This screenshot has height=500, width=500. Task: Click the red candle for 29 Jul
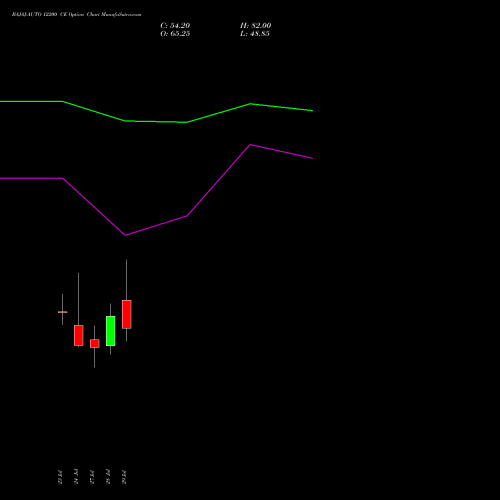[x=127, y=314]
